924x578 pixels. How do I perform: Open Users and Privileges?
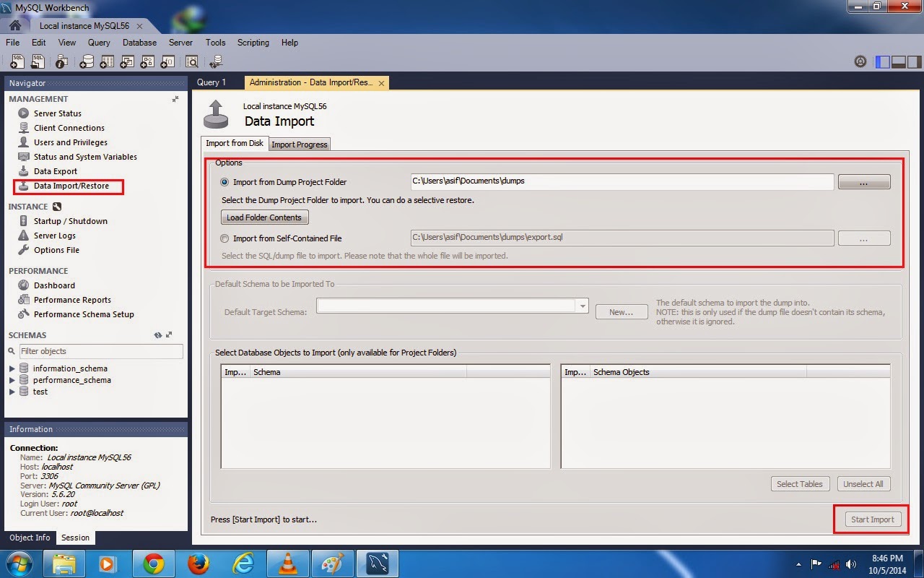tap(70, 142)
